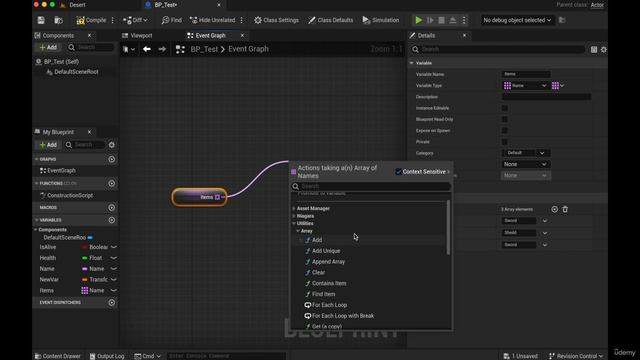
Task: Go back in graph navigation
Action: 147,49
